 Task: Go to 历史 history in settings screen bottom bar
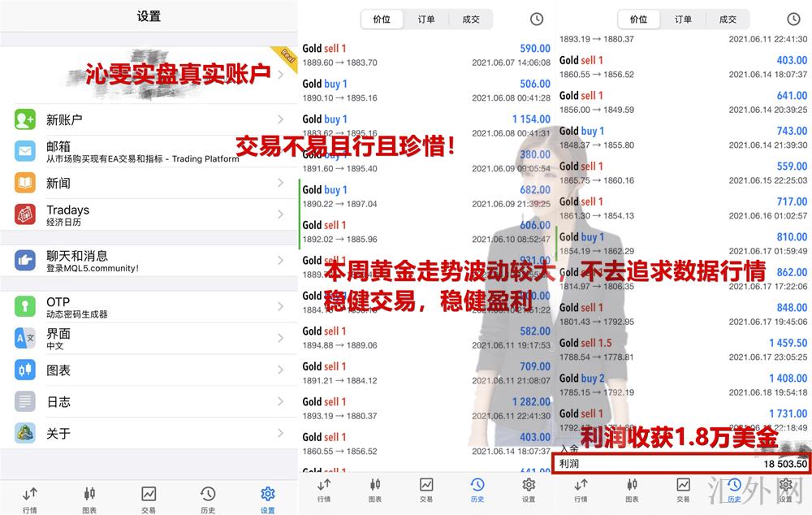coord(208,500)
